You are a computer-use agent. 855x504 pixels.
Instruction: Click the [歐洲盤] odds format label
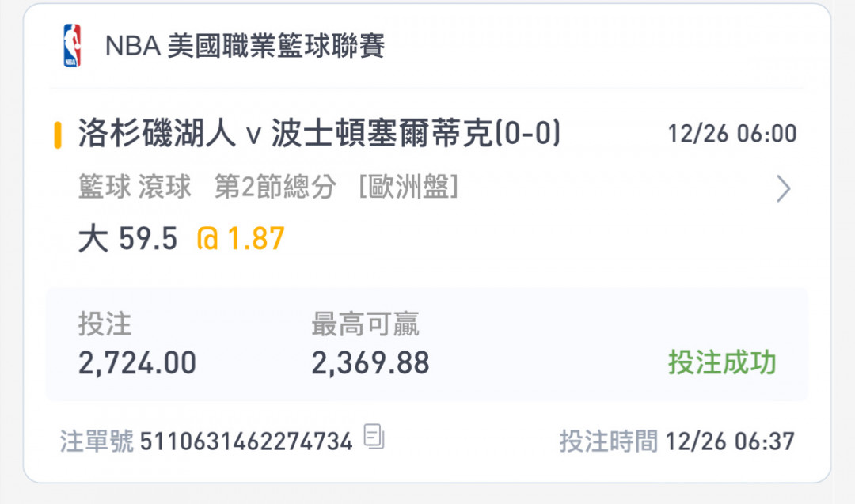(x=408, y=187)
